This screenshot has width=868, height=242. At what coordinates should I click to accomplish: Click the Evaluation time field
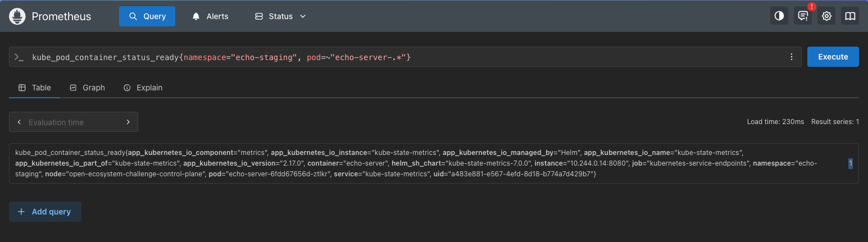coord(73,122)
